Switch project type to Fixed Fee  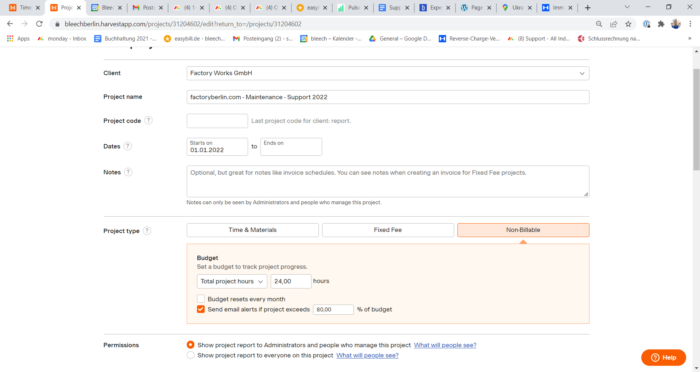pos(388,230)
